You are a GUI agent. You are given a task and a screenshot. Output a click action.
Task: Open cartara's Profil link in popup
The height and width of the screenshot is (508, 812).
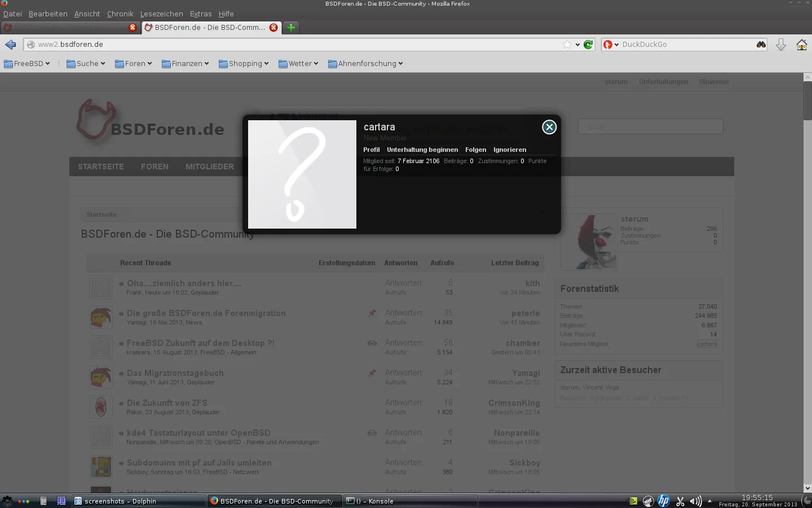click(x=372, y=150)
